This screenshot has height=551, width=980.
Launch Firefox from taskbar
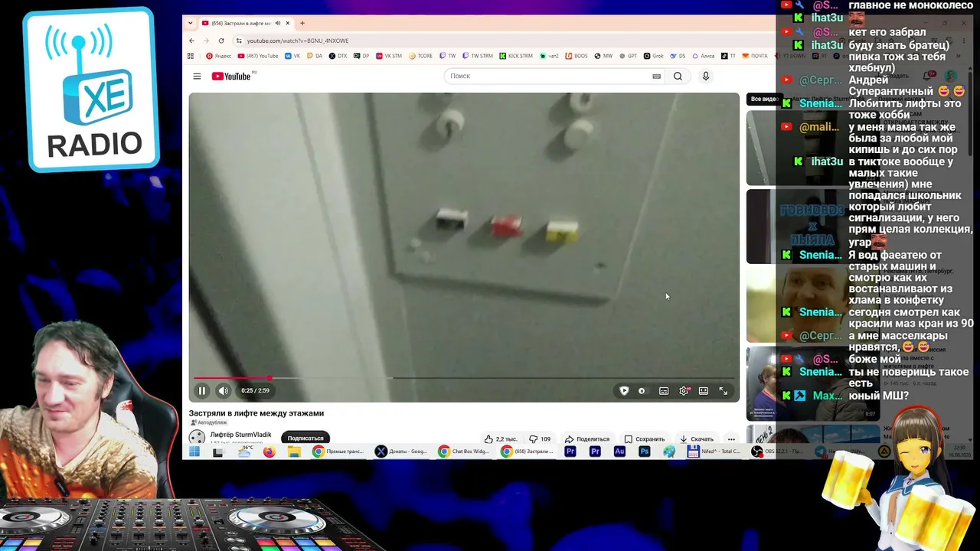point(269,452)
